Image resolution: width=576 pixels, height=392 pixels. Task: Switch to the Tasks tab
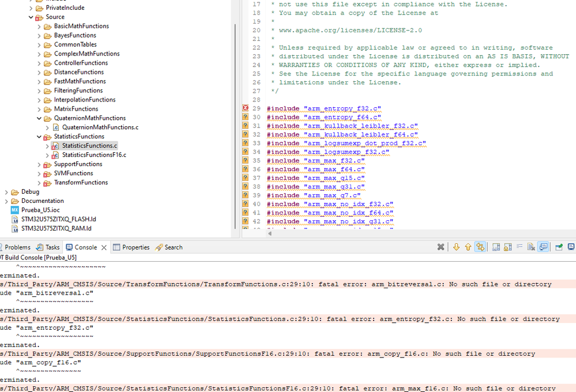point(48,247)
